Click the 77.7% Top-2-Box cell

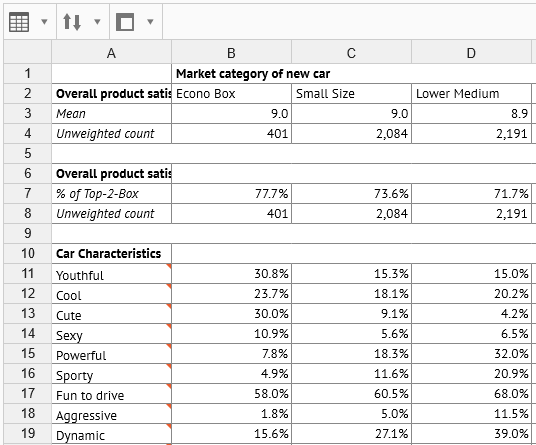(231, 194)
